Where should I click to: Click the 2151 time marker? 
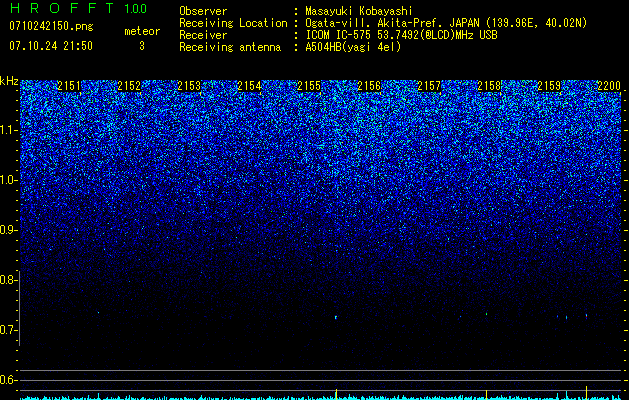click(x=69, y=86)
